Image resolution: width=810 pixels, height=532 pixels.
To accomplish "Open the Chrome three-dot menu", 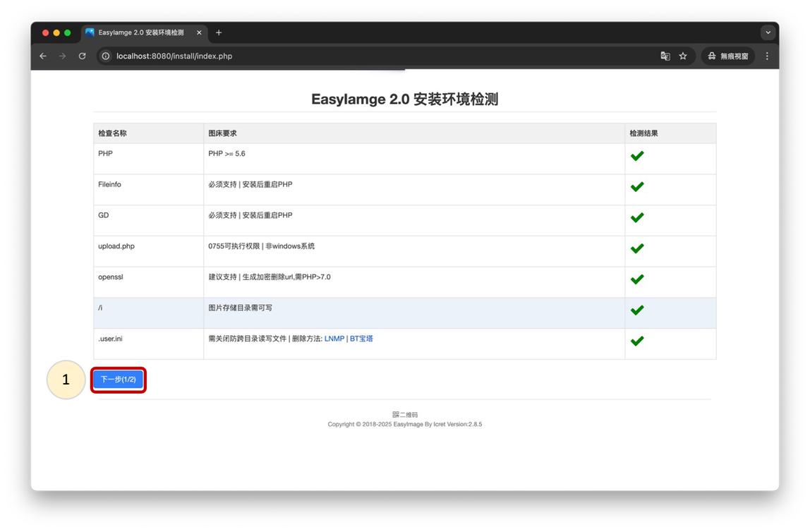I will coord(767,56).
